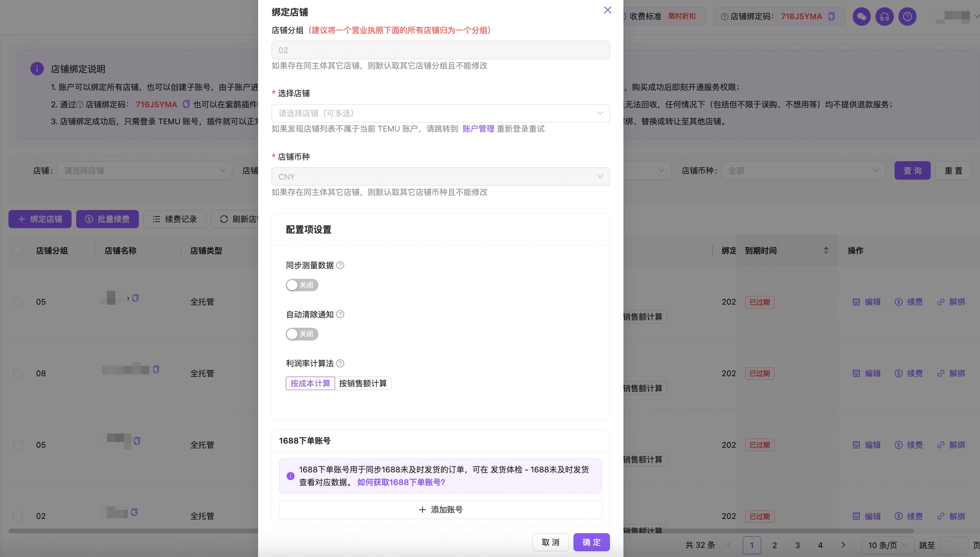Click 编辑 in the first 05 row
Viewport: 980px width, 557px height.
click(x=867, y=302)
